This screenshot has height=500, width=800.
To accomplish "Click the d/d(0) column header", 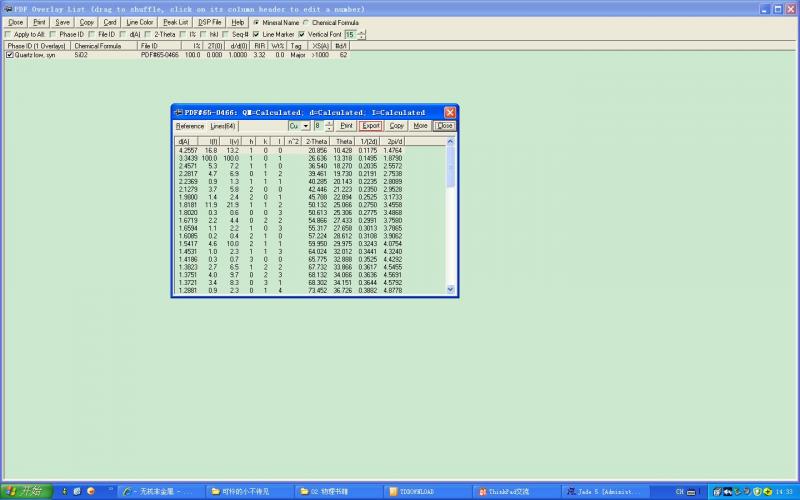I will pyautogui.click(x=238, y=46).
